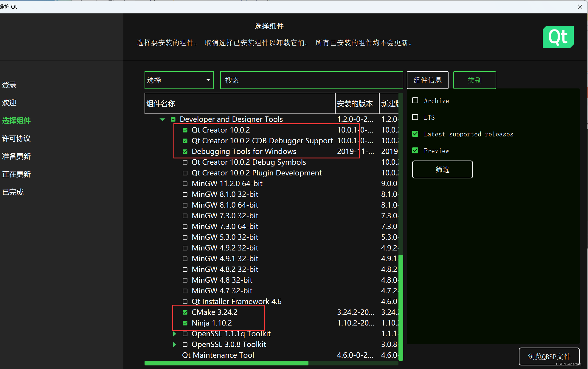
Task: Open the 选择 dropdown menu
Action: [179, 80]
